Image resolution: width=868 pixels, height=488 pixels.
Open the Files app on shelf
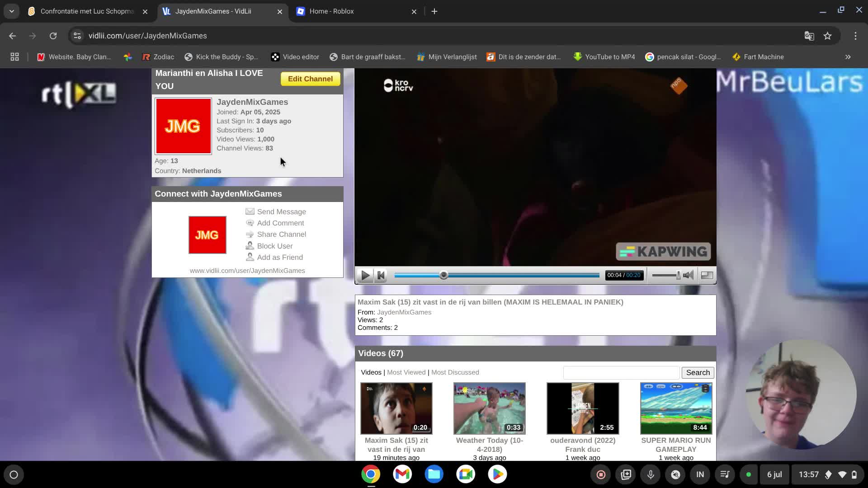[x=434, y=474]
